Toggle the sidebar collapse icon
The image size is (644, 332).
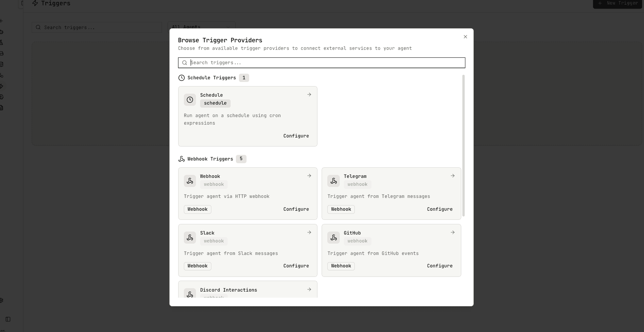[x=8, y=319]
